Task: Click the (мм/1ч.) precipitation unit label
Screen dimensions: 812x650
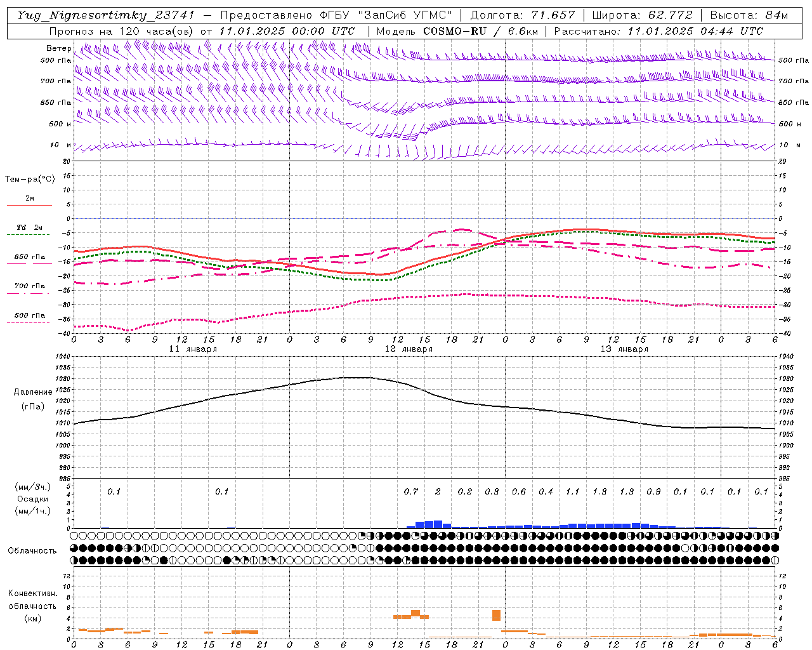Action: pyautogui.click(x=32, y=511)
